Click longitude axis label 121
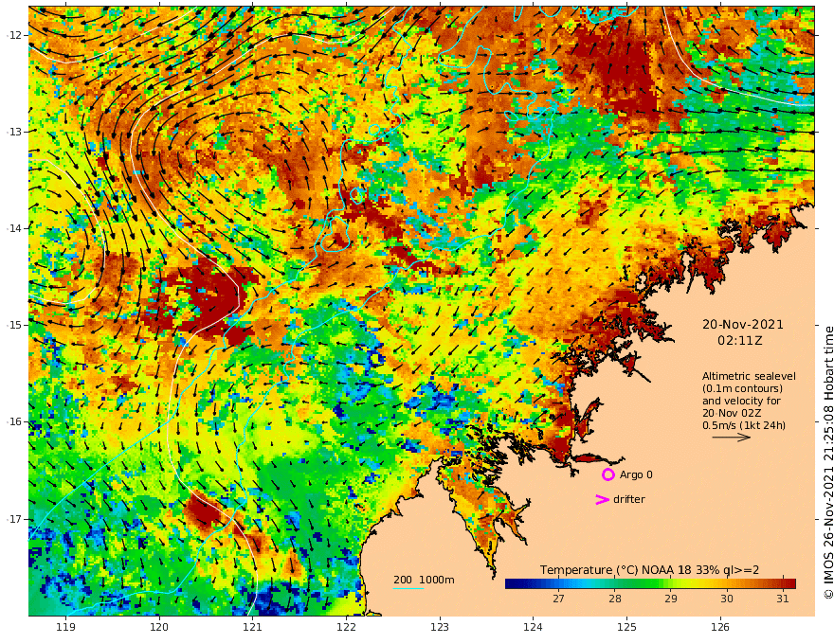 click(x=252, y=627)
